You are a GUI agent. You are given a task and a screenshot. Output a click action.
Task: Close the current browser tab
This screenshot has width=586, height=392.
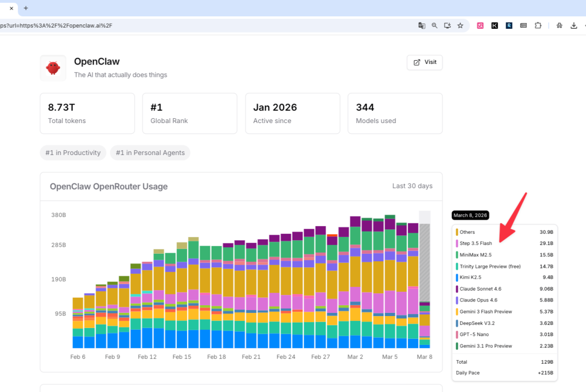pyautogui.click(x=11, y=8)
